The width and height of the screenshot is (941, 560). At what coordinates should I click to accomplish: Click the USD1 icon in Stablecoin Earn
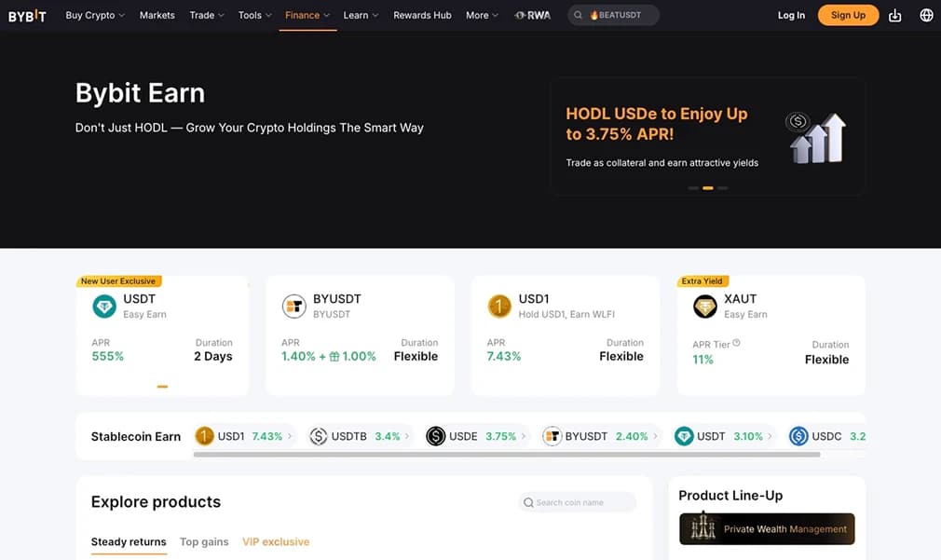point(204,436)
